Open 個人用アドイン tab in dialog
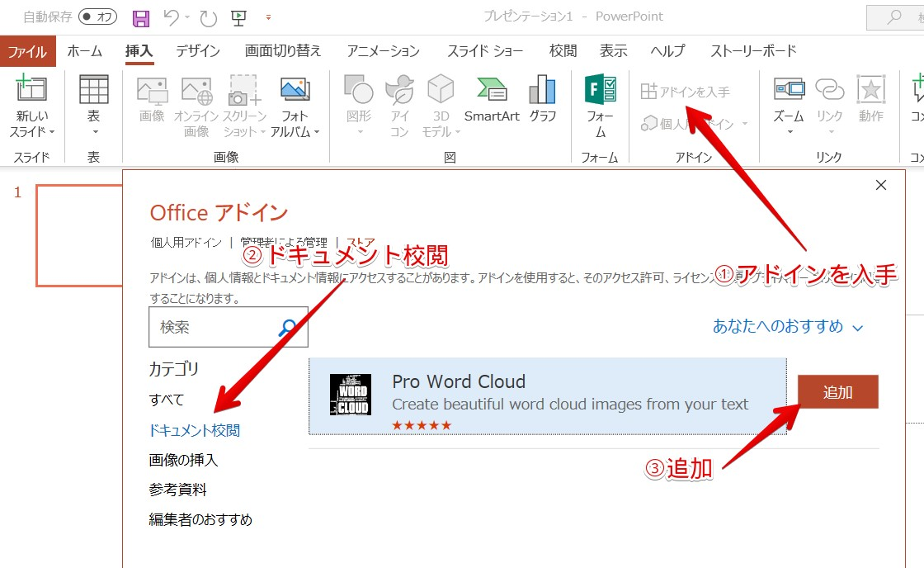This screenshot has height=568, width=924. pyautogui.click(x=186, y=242)
